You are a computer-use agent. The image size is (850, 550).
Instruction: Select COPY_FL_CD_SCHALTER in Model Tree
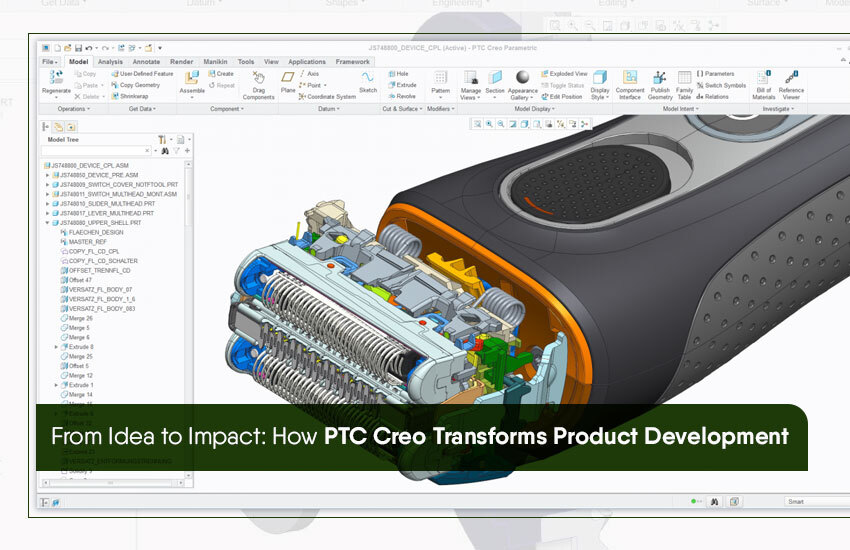click(99, 261)
